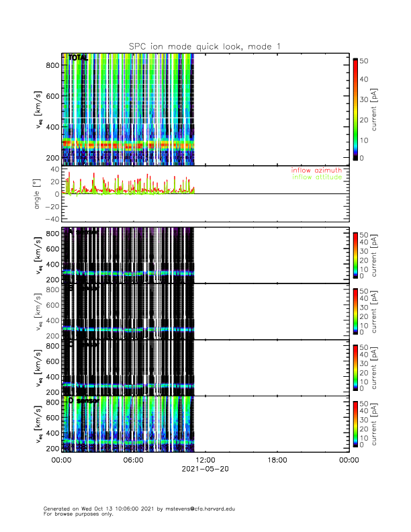Click the red high-current band in TOTAL spectrogram
The height and width of the screenshot is (532, 411).
[134, 144]
